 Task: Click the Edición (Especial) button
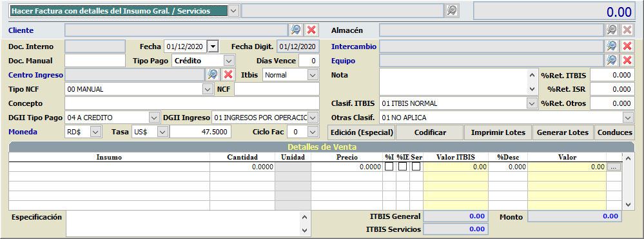tap(362, 132)
